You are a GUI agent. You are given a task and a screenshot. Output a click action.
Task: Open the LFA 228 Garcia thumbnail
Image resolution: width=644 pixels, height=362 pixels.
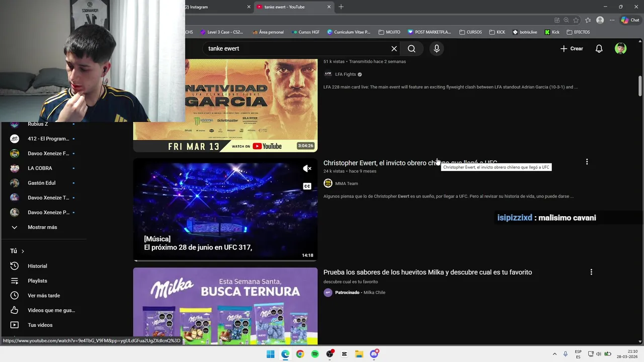[x=225, y=106]
